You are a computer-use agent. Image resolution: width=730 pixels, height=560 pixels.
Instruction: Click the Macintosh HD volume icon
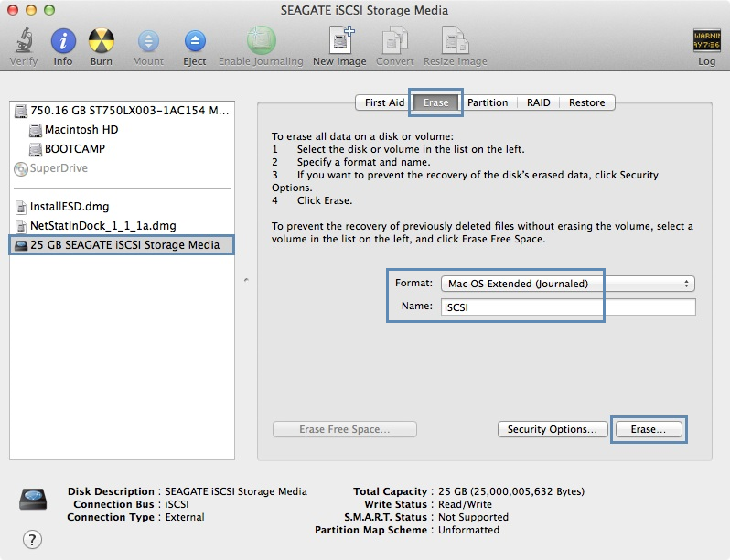coord(36,130)
